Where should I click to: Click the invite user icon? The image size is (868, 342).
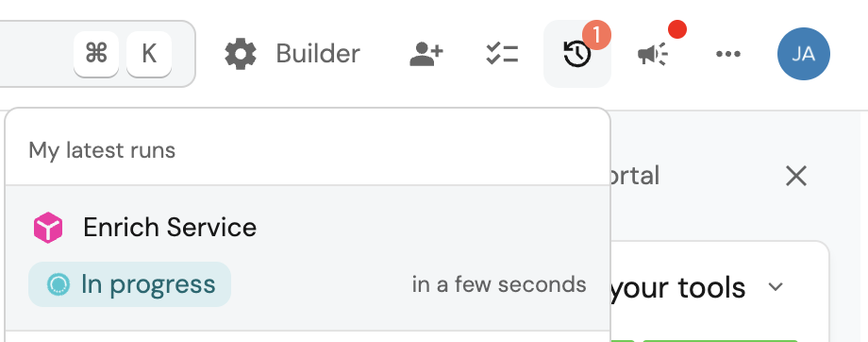coord(426,54)
